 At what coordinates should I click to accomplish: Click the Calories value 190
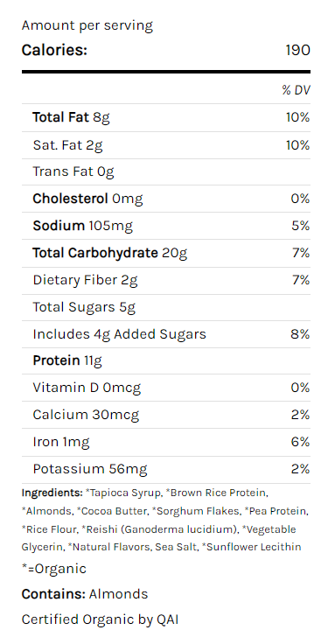pyautogui.click(x=297, y=50)
